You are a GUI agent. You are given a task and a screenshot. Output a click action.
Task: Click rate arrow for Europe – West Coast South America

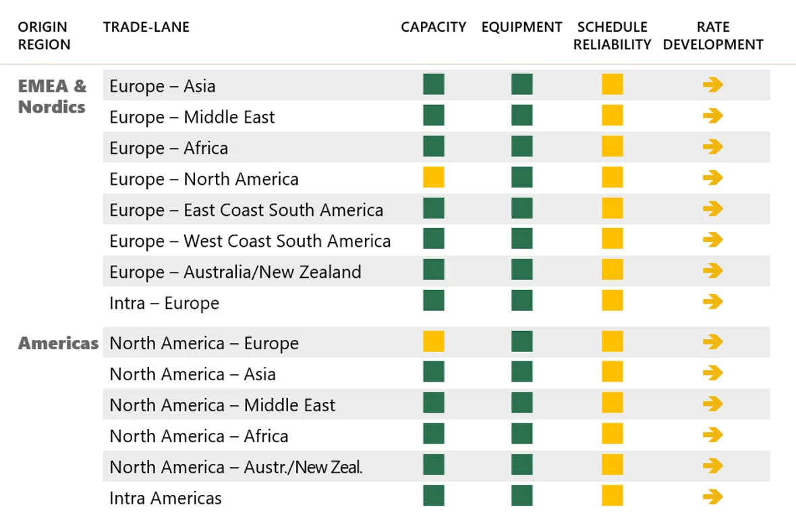(x=712, y=240)
